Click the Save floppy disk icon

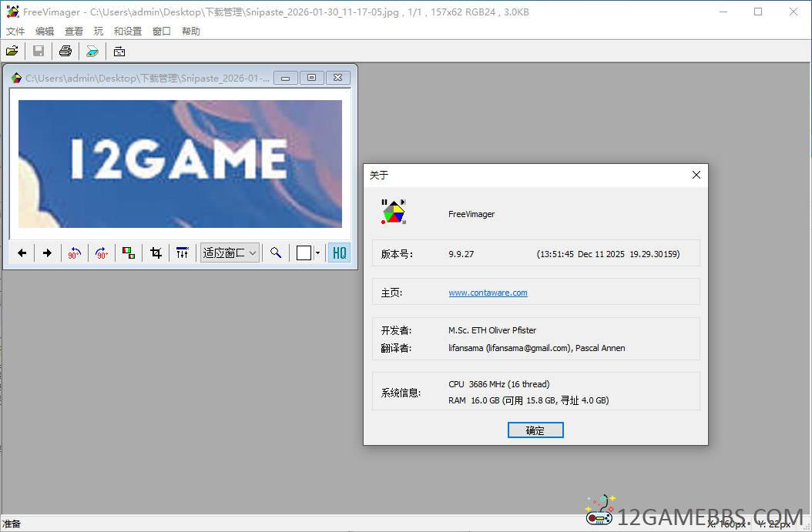(39, 52)
